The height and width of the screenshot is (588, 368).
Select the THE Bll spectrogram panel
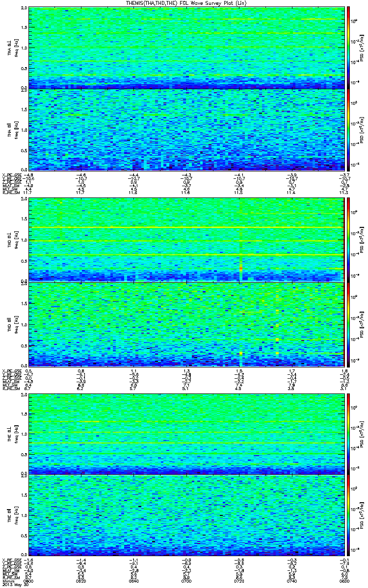click(186, 515)
